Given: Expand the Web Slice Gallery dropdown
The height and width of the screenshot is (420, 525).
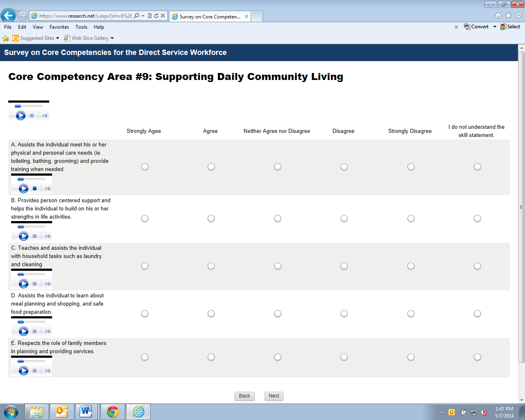Looking at the screenshot, I should (112, 38).
